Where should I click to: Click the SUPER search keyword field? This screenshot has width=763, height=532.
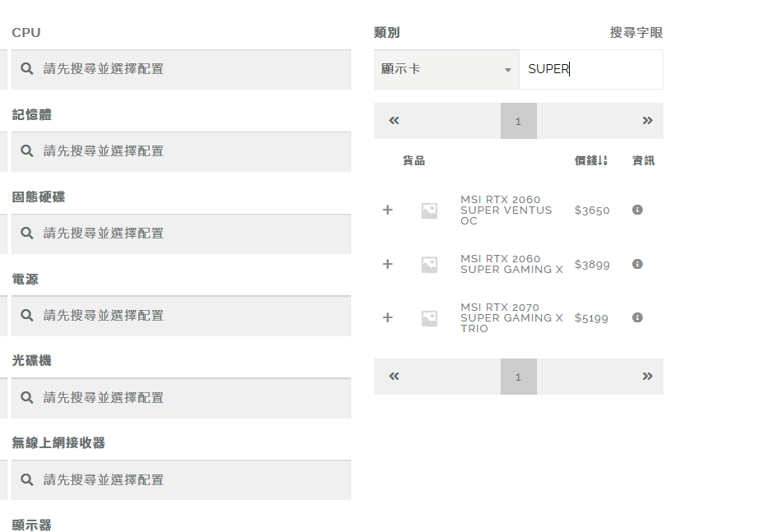point(590,69)
